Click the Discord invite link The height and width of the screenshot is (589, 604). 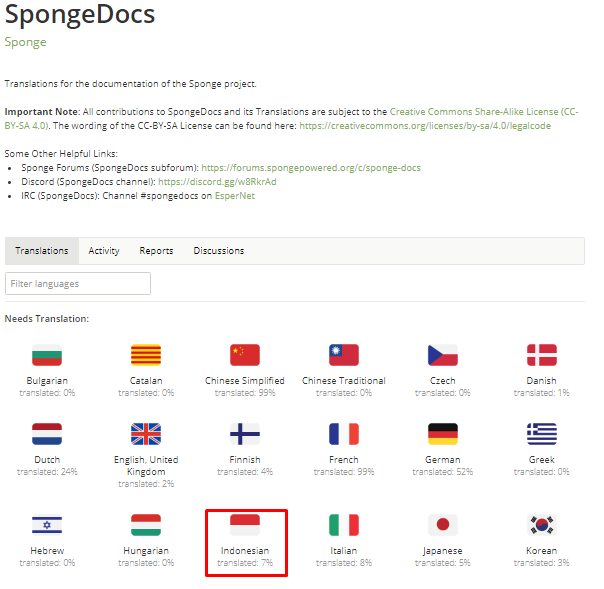click(217, 182)
